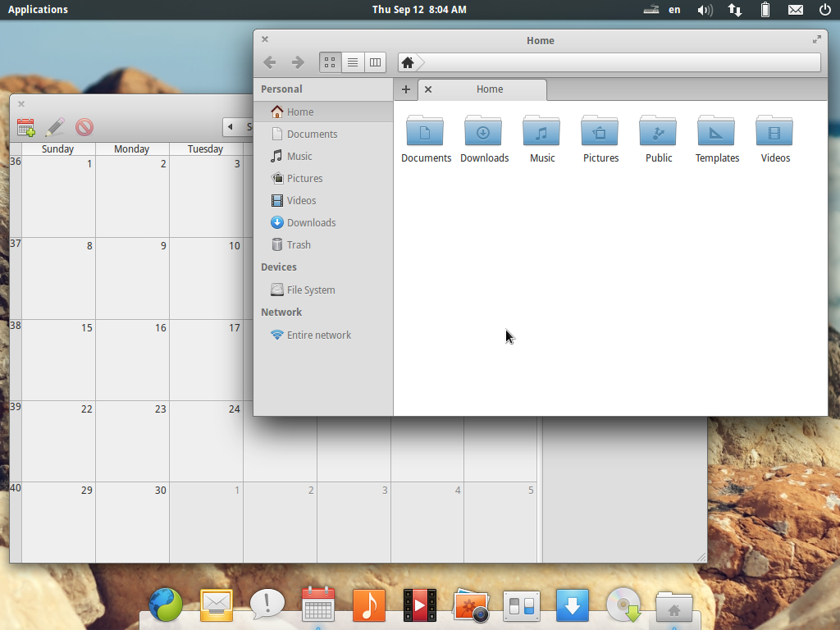The width and height of the screenshot is (840, 630).
Task: Select the Home tab in file manager
Action: 490,89
